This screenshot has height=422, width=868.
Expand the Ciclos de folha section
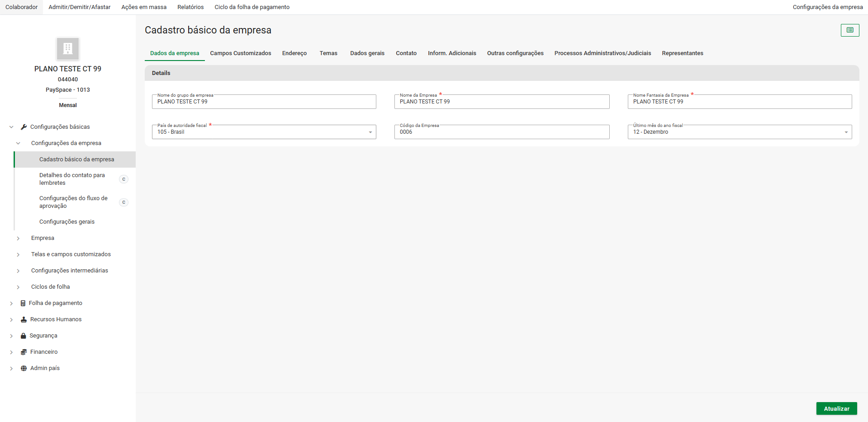click(18, 287)
